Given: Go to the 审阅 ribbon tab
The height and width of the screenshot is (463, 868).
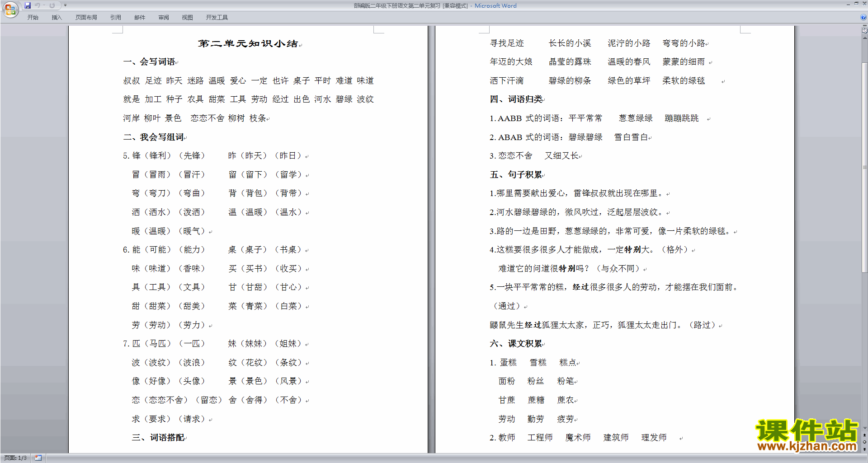Looking at the screenshot, I should (164, 17).
